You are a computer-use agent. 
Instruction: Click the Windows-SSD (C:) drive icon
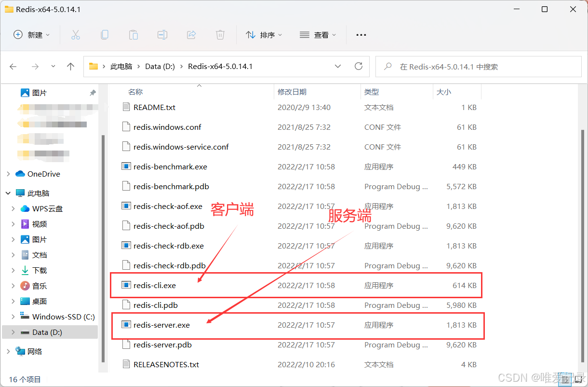[x=25, y=317]
